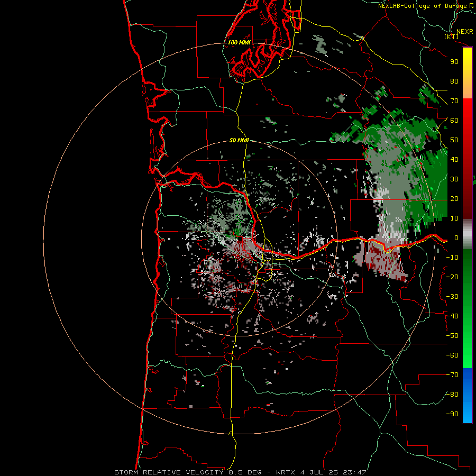Click the -80 value on the velocity scale
Screen dimensions: 476x476
point(452,395)
